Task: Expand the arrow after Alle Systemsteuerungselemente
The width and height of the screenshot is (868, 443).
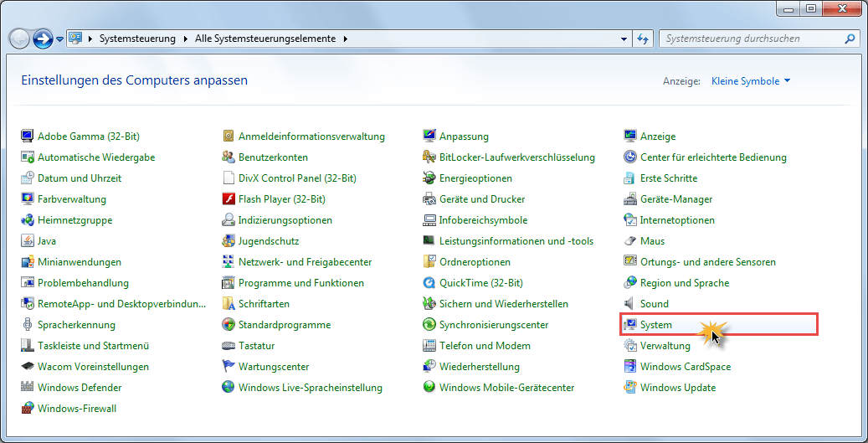Action: [346, 39]
